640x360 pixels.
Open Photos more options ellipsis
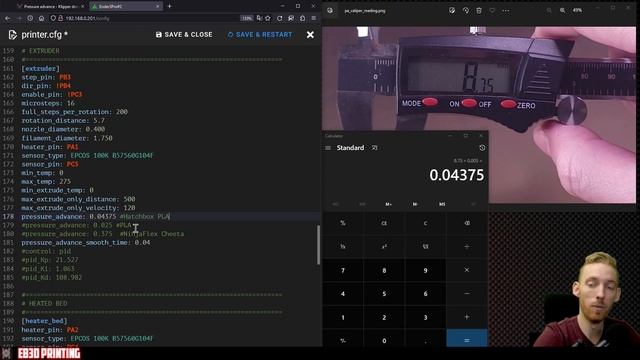click(506, 11)
